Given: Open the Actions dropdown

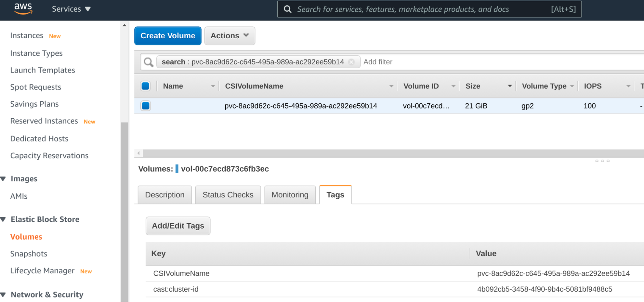Looking at the screenshot, I should (229, 36).
